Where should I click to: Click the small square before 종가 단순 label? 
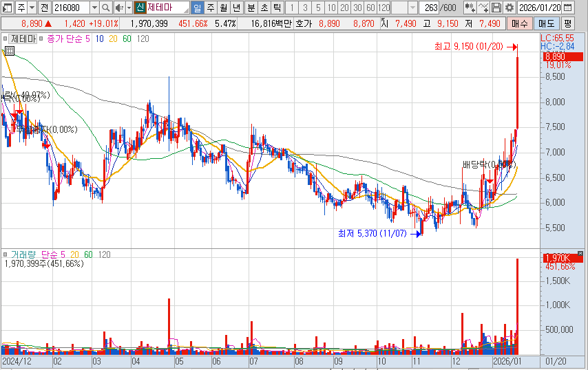pos(41,39)
